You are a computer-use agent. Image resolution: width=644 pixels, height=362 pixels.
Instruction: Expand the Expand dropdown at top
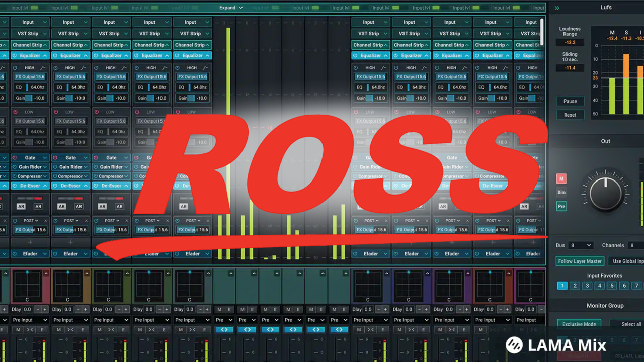click(x=231, y=8)
